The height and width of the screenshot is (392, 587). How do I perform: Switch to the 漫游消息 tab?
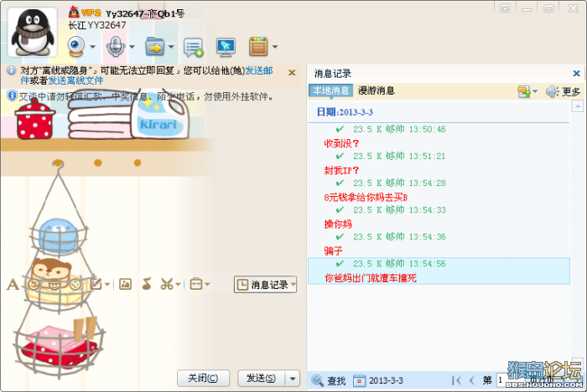coord(377,90)
